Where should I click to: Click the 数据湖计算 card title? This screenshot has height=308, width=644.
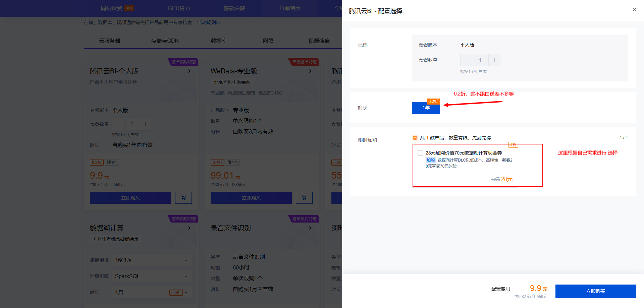click(107, 228)
